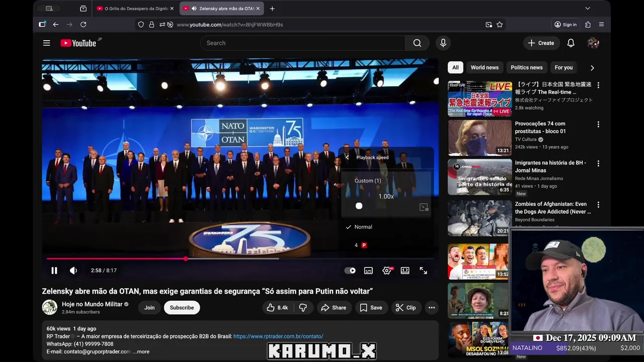
Task: Switch to theater mode
Action: tap(405, 270)
